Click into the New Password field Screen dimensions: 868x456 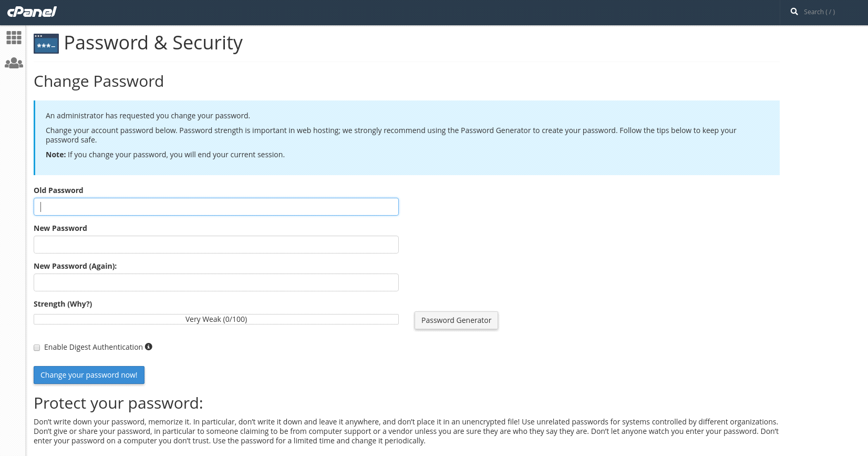click(216, 245)
